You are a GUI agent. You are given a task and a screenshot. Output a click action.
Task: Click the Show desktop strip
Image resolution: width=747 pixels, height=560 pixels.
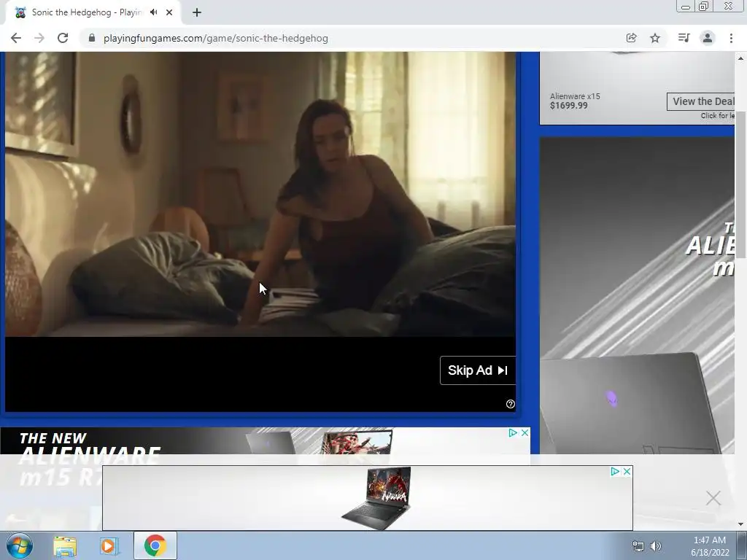point(742,545)
